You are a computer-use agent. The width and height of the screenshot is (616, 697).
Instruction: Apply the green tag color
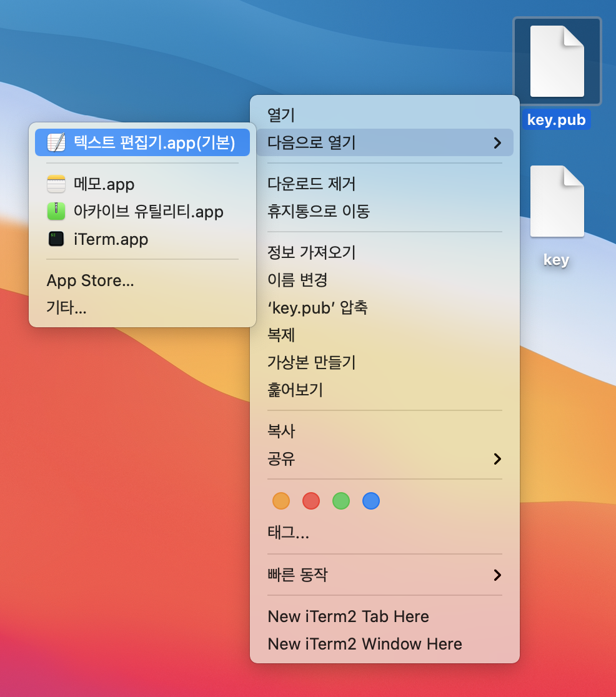click(x=341, y=501)
